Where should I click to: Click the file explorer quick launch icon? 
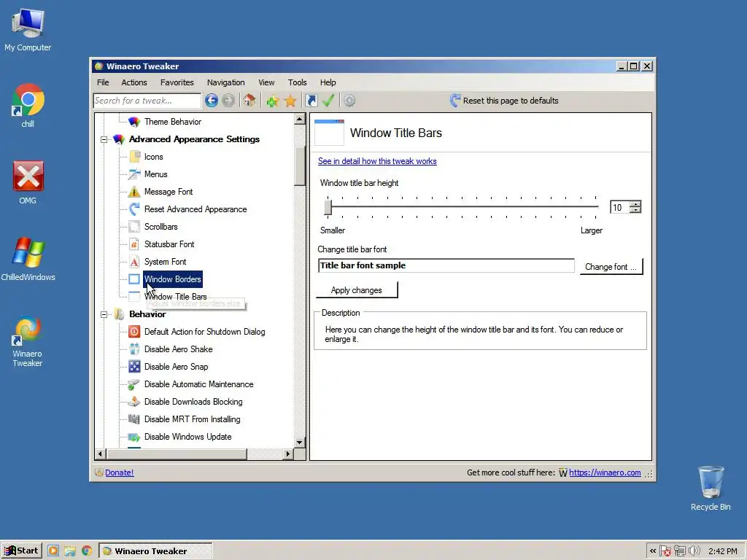click(70, 551)
